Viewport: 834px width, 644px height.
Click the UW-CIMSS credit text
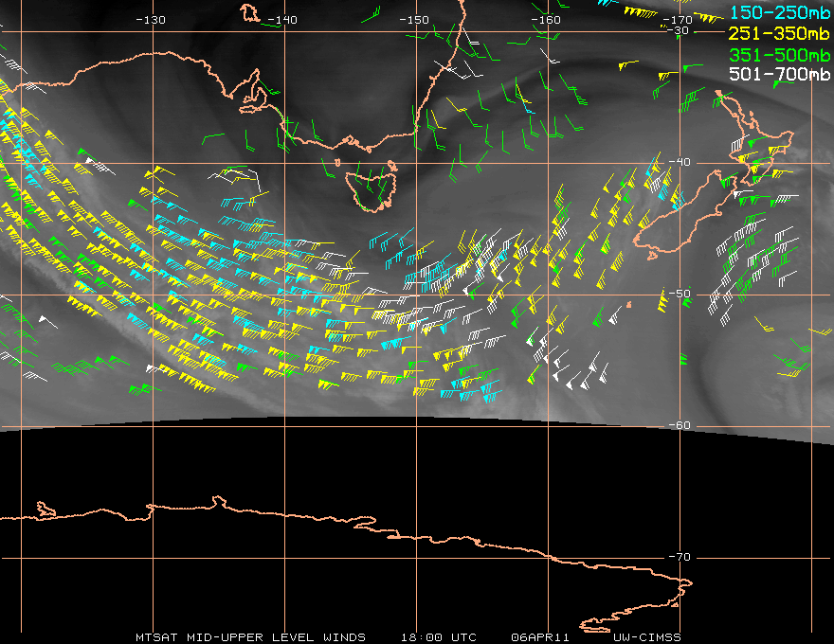point(646,637)
